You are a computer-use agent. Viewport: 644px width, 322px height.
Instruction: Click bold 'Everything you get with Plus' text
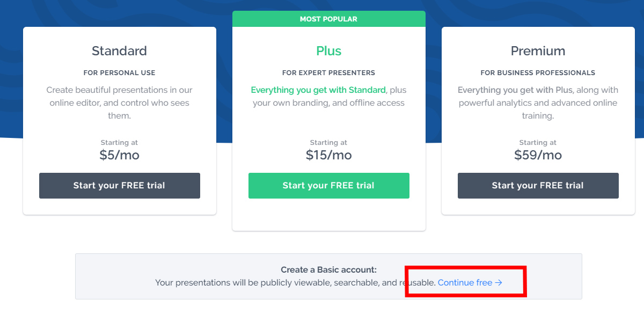point(515,90)
